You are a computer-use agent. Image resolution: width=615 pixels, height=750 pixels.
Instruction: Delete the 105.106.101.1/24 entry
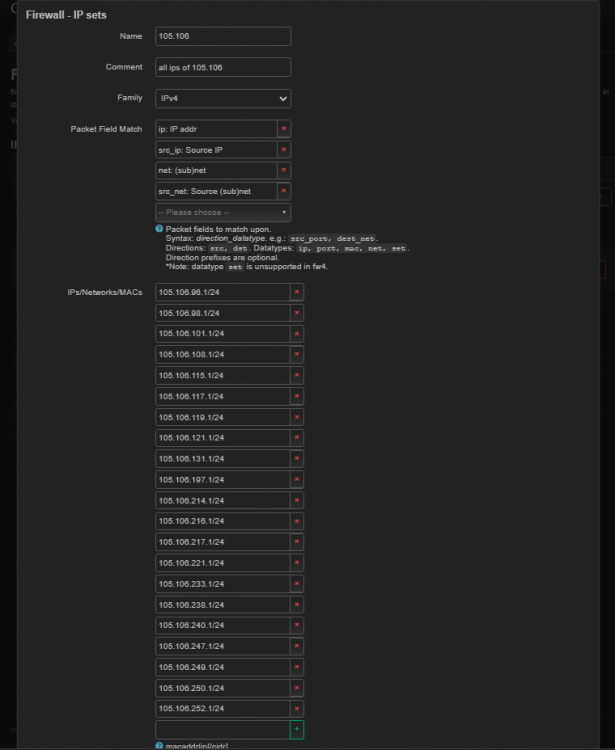pos(297,333)
